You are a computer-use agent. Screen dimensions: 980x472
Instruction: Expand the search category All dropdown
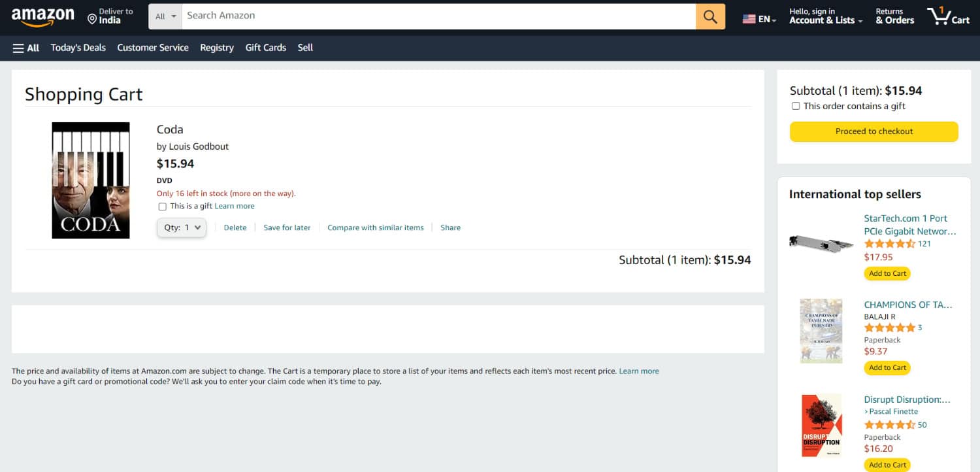[x=165, y=16]
